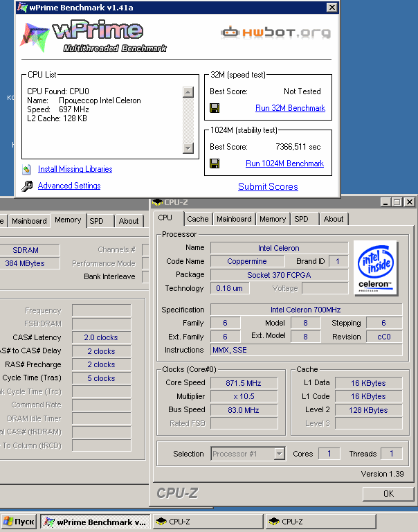
Task: Click the Intel Inside Celeron logo
Action: (375, 268)
